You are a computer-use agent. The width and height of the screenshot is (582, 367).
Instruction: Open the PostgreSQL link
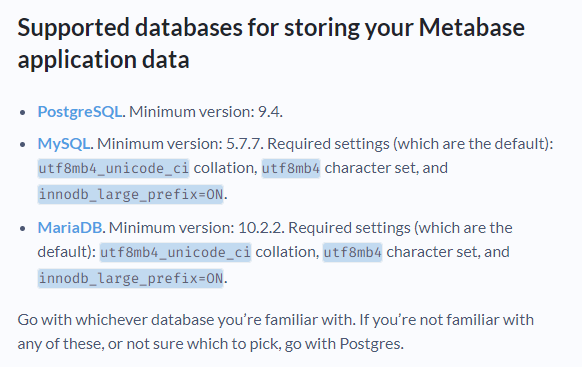(x=80, y=112)
